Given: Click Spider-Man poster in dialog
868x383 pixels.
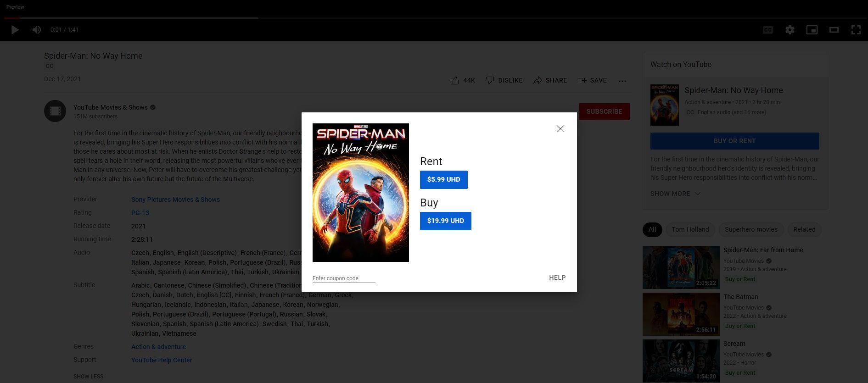Looking at the screenshot, I should (361, 193).
